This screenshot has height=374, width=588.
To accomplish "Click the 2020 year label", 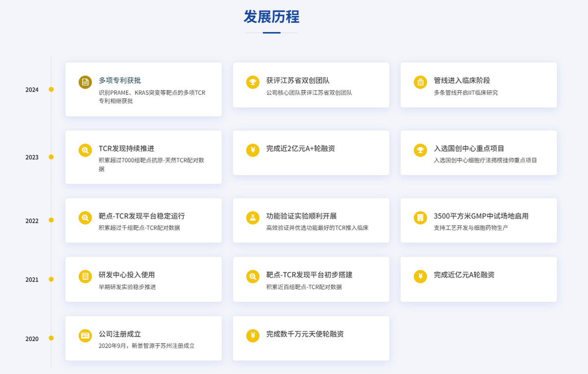I will click(x=32, y=339).
